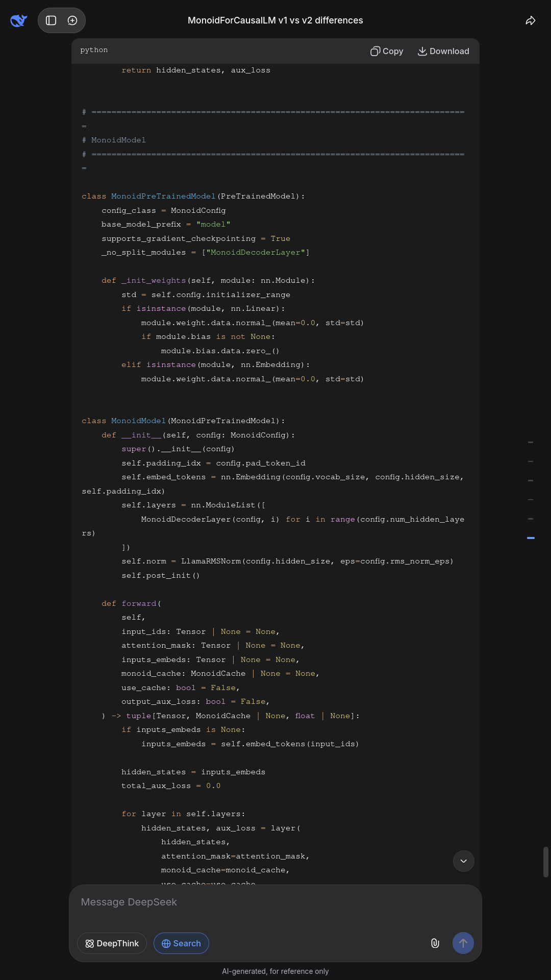Click the page scrollbar thumb
This screenshot has height=980, width=551.
click(x=545, y=862)
